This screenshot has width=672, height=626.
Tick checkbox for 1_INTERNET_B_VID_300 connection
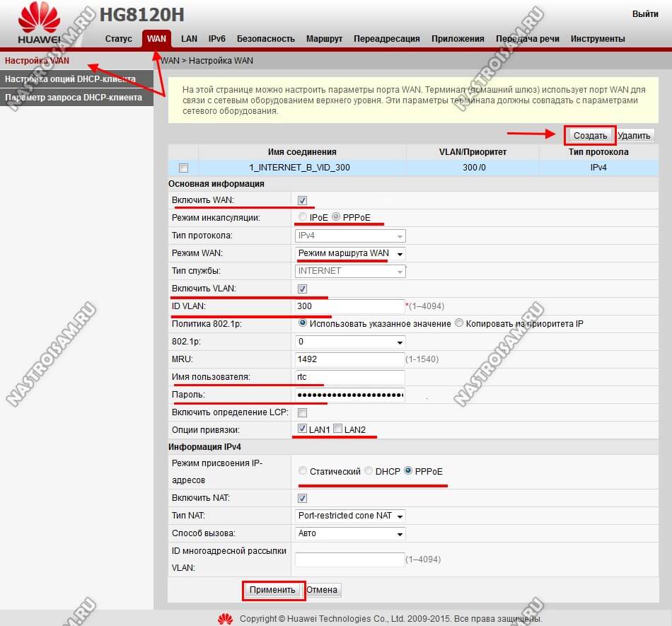pyautogui.click(x=184, y=168)
